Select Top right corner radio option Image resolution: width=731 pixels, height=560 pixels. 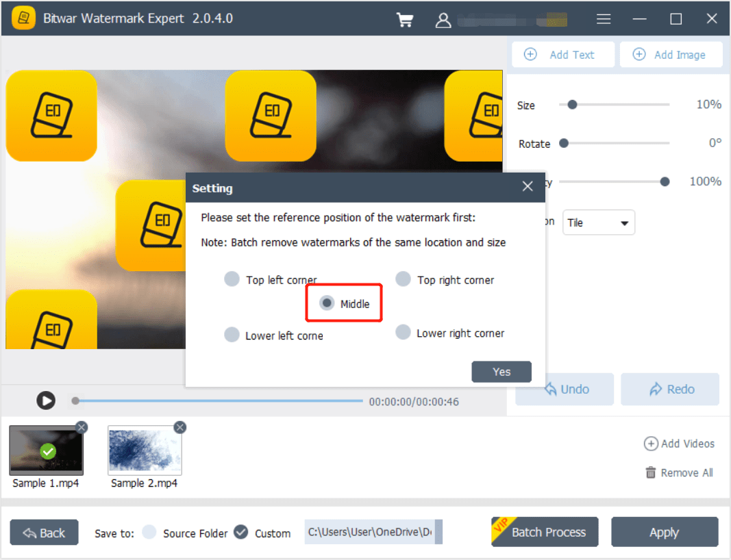[x=403, y=279]
